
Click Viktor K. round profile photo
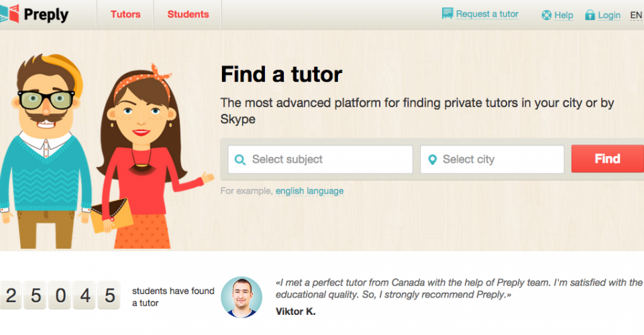point(241,297)
